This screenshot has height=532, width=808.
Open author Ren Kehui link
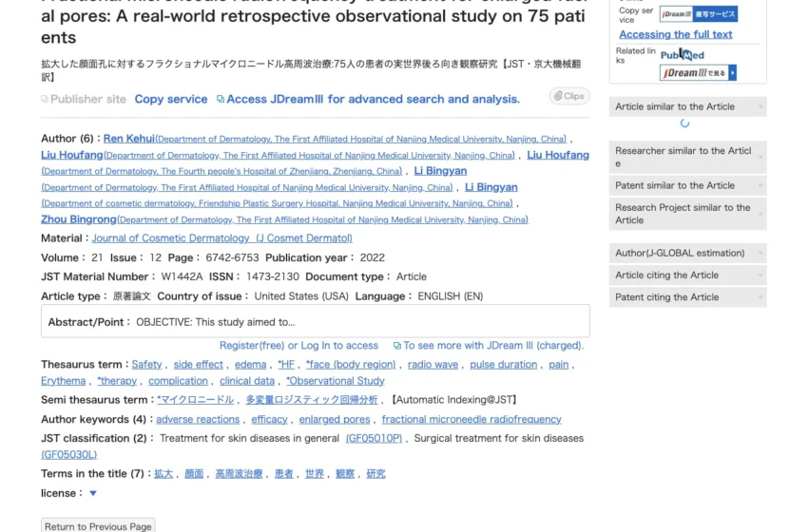pyautogui.click(x=129, y=139)
